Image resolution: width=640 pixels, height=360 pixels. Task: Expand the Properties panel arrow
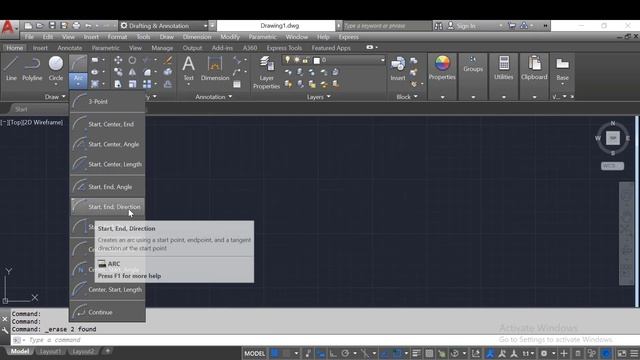[x=442, y=97]
